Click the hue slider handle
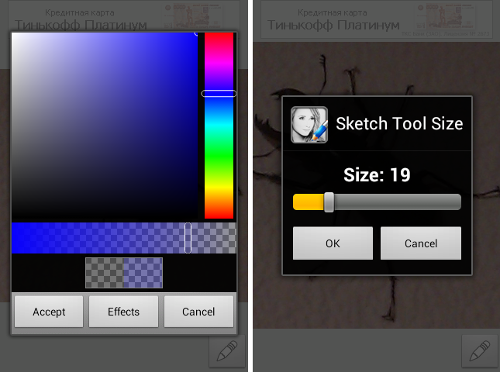 click(x=219, y=94)
